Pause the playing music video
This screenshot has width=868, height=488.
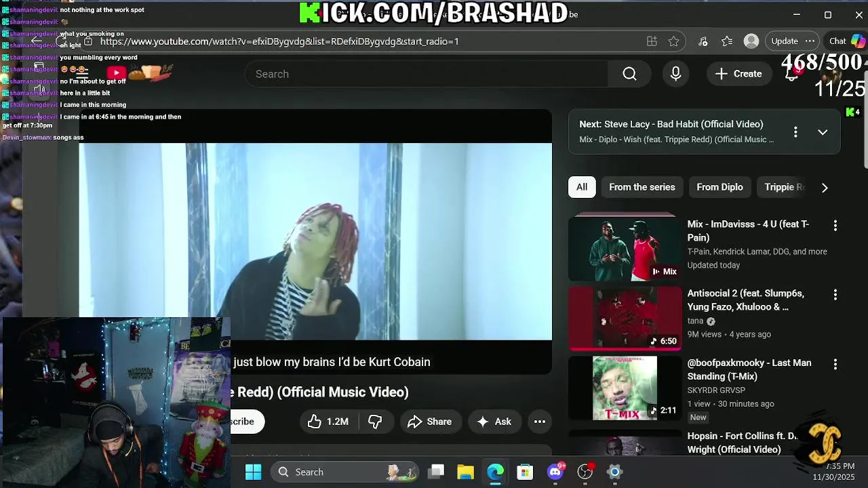click(315, 241)
